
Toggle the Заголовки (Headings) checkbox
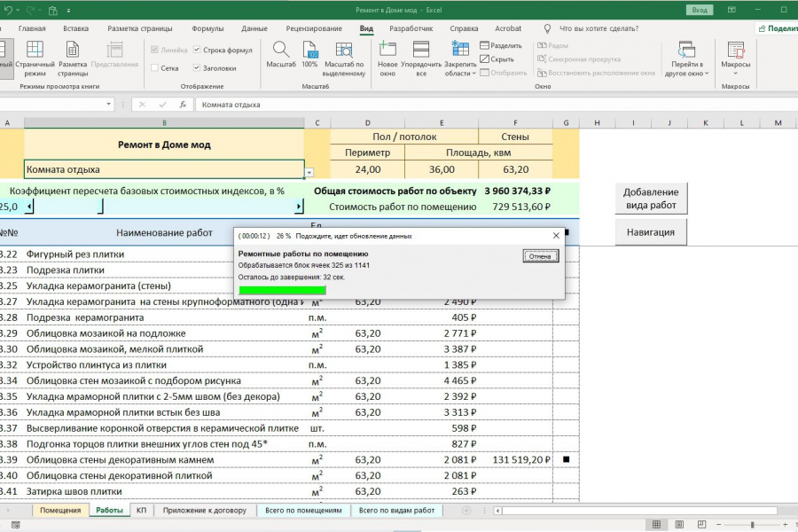tap(197, 67)
